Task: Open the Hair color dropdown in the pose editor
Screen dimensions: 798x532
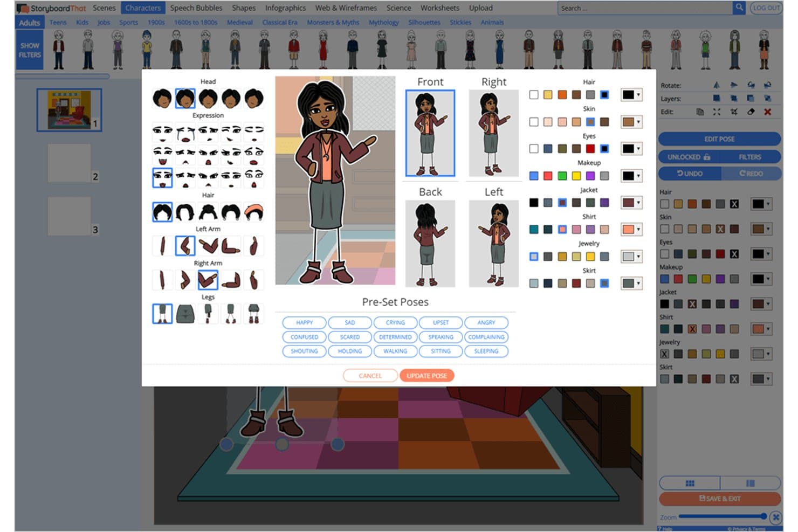Action: click(631, 95)
